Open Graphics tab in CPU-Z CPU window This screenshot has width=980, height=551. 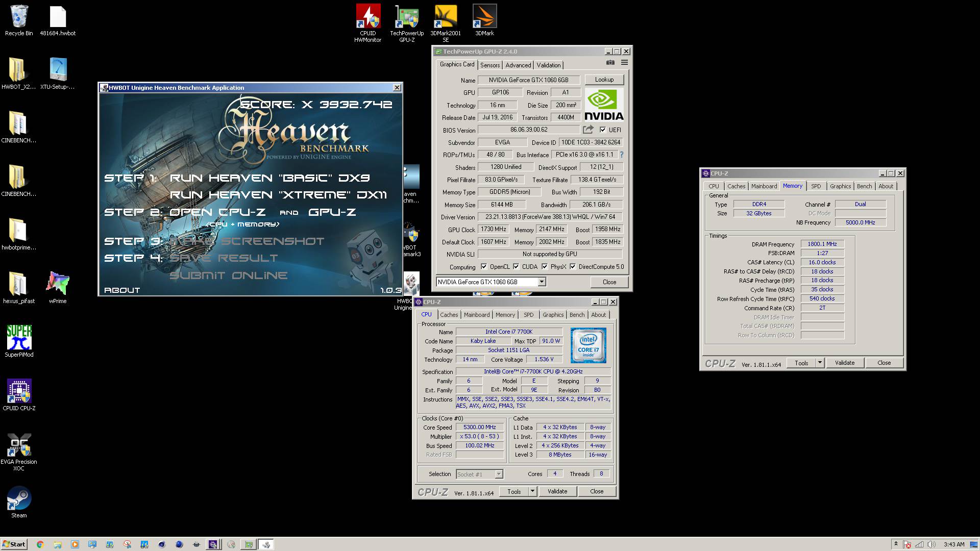coord(553,315)
